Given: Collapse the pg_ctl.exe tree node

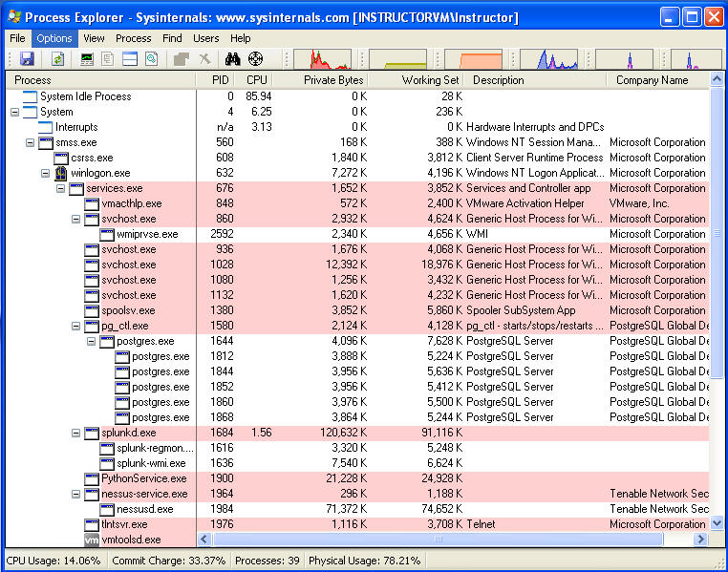Looking at the screenshot, I should 76,327.
